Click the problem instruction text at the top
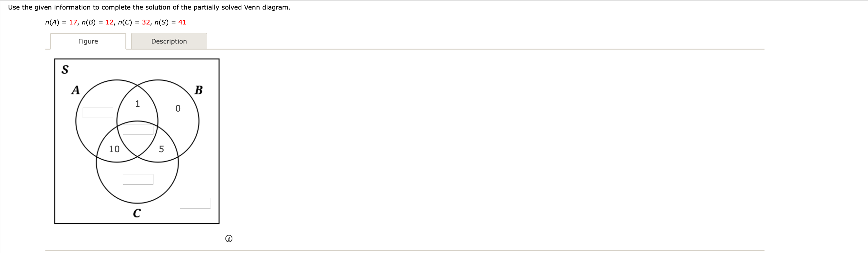Image resolution: width=868 pixels, height=253 pixels. click(x=149, y=7)
